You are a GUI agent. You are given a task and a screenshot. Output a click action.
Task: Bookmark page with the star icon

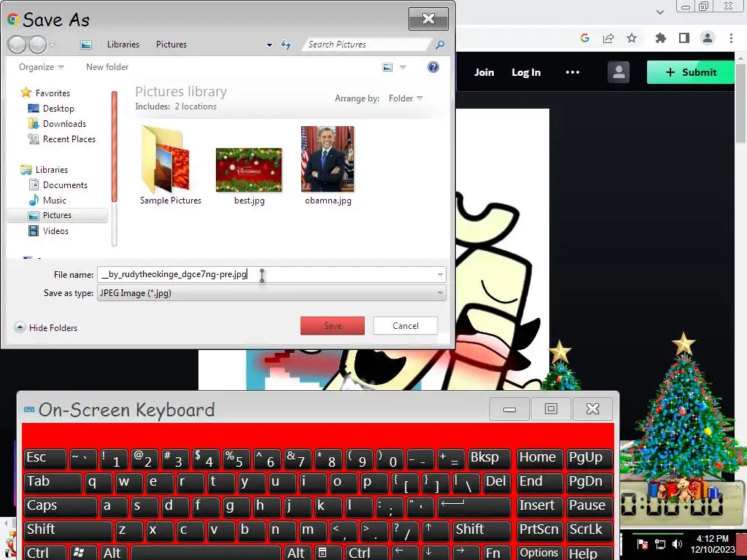[x=632, y=38]
